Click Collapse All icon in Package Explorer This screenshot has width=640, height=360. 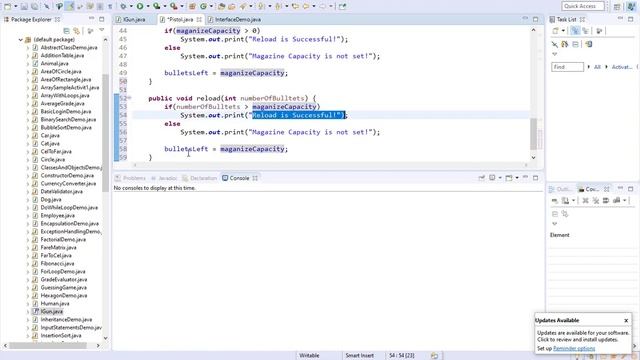pyautogui.click(x=67, y=31)
